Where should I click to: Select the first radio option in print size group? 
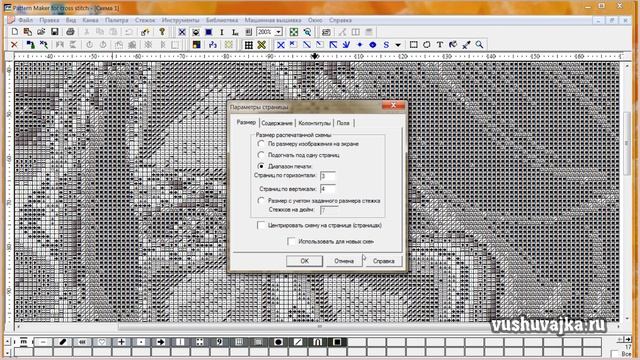(x=261, y=144)
